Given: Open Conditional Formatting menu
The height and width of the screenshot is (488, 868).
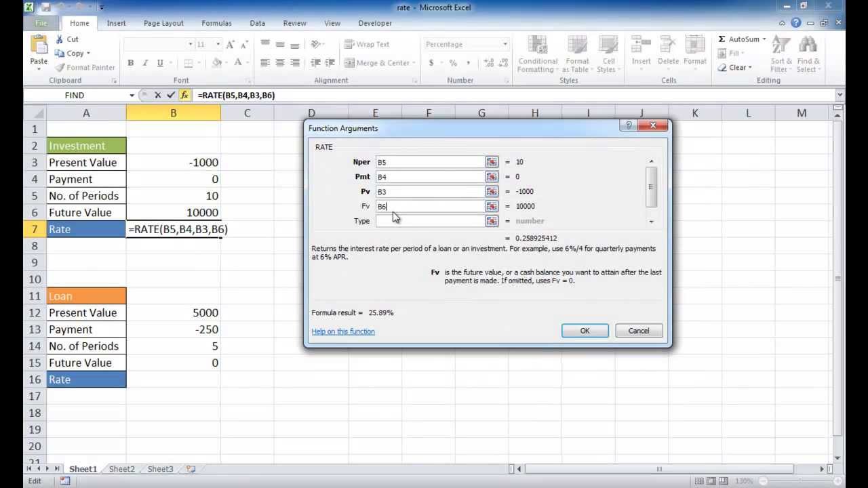Looking at the screenshot, I should point(538,54).
